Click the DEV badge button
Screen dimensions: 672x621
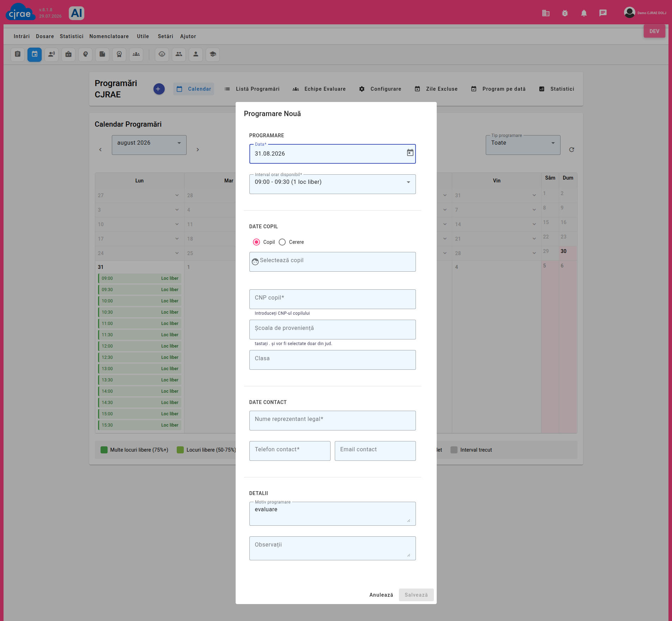pos(654,31)
